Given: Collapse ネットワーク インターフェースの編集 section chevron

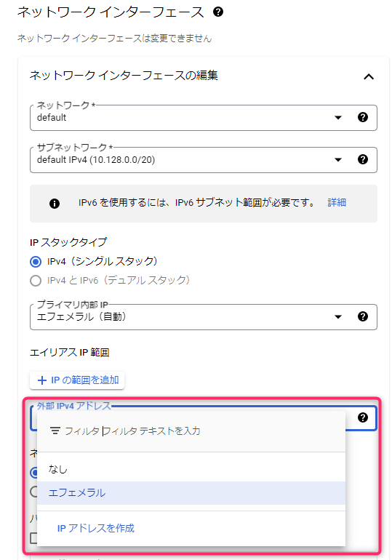Looking at the screenshot, I should [369, 76].
